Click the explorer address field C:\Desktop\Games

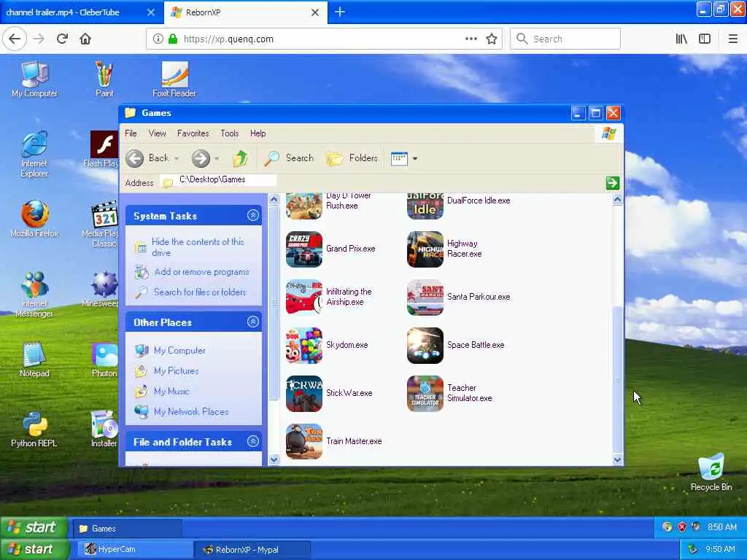pyautogui.click(x=219, y=181)
